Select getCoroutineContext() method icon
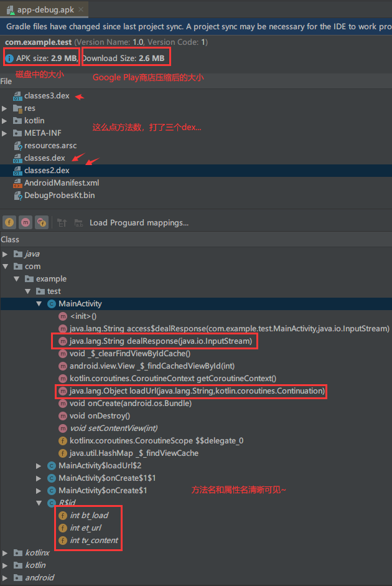 tap(63, 379)
